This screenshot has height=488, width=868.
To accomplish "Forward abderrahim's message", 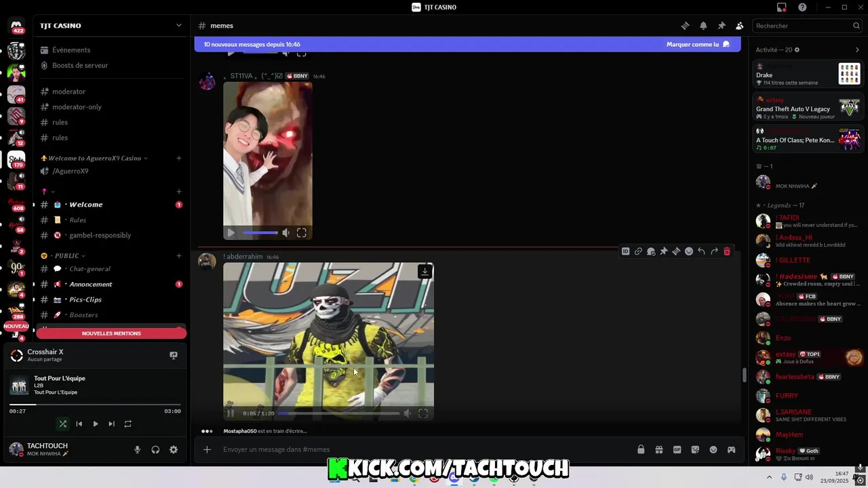I will [714, 251].
